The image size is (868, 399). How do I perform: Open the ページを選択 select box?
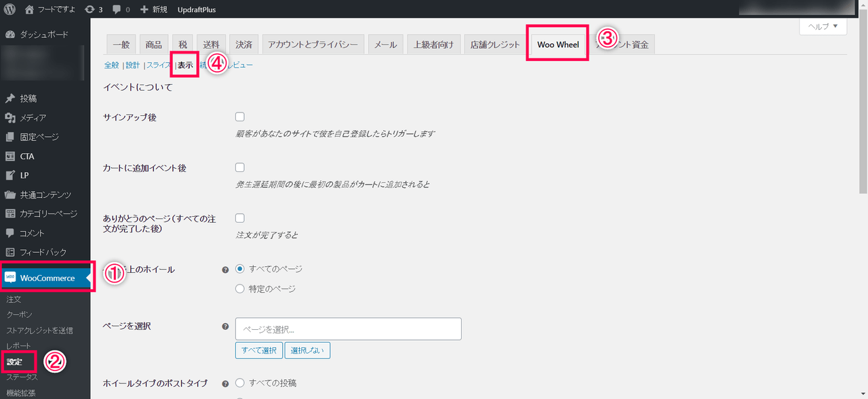tap(349, 329)
